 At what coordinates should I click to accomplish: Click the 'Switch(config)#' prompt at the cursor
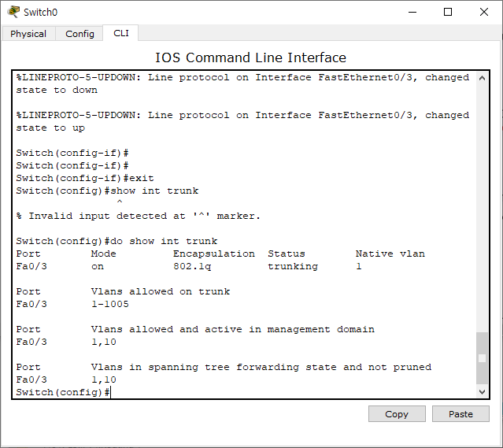click(63, 392)
